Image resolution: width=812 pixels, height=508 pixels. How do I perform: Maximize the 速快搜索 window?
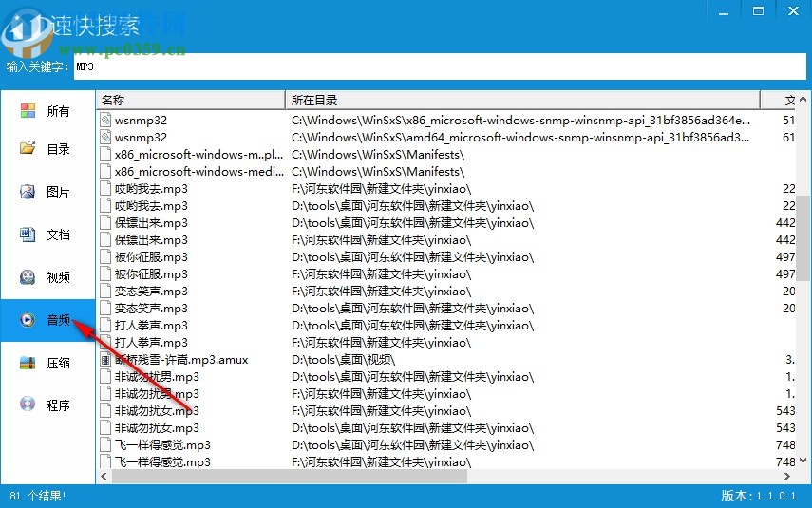(758, 11)
